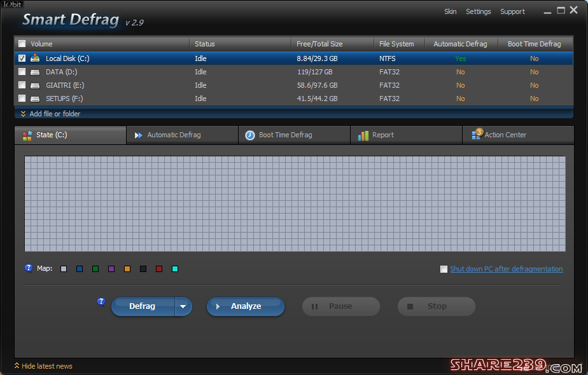This screenshot has width=588, height=375.
Task: Click the Stop button
Action: (436, 306)
